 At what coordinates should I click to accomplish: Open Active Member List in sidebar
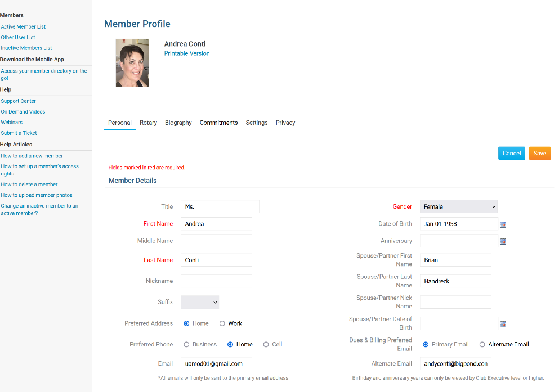click(23, 27)
